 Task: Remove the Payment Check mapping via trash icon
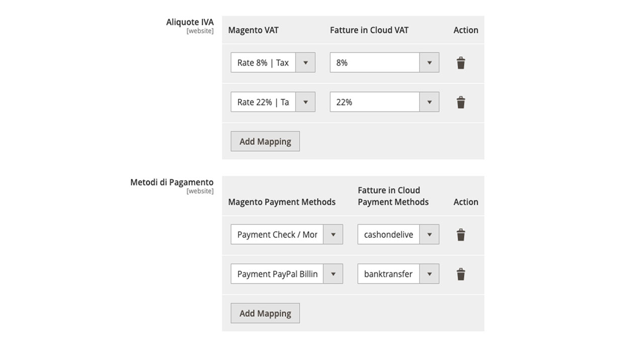pos(461,235)
